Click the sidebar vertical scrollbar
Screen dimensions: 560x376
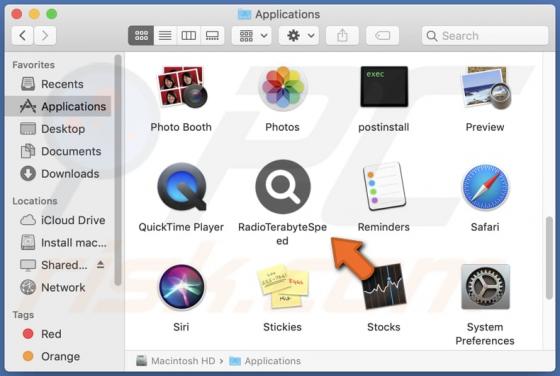[118, 170]
